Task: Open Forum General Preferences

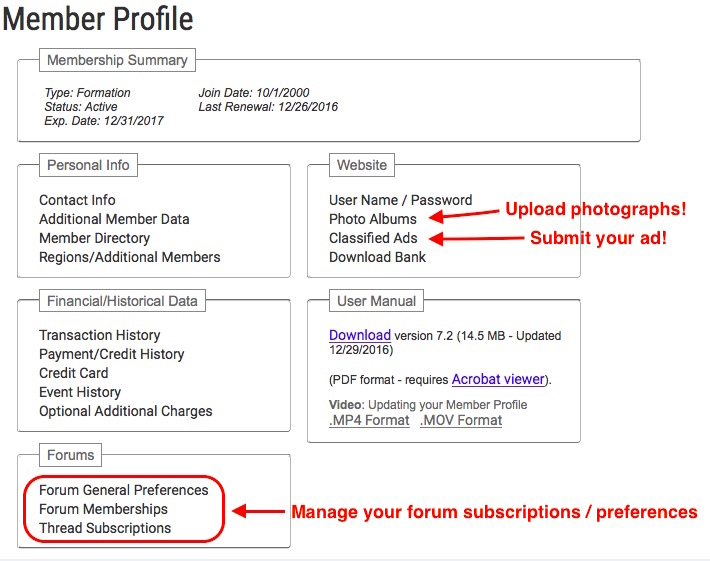Action: [124, 490]
